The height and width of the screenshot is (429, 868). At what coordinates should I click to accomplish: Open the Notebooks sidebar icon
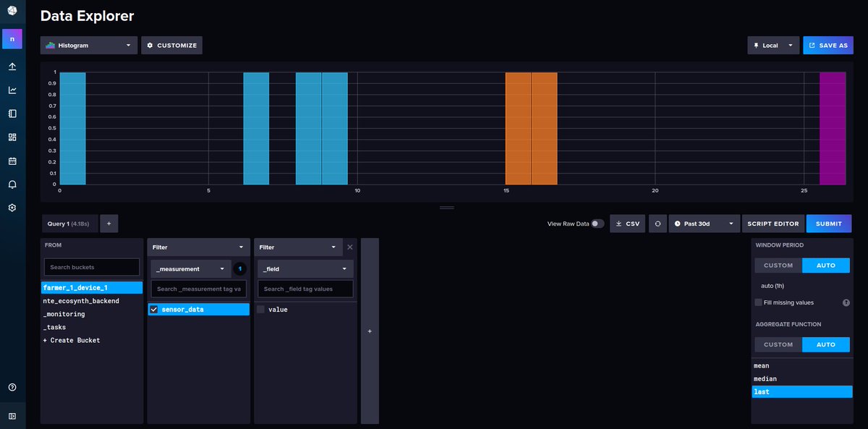click(12, 114)
